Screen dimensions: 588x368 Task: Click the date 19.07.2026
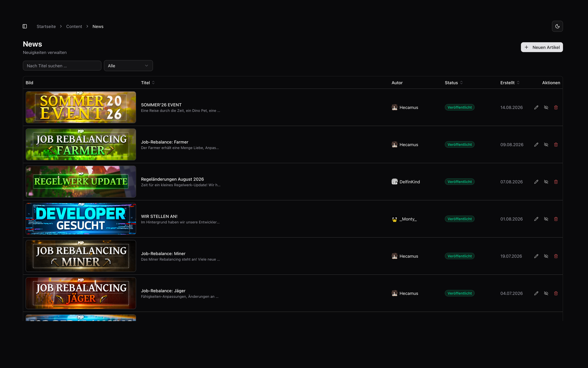coord(511,256)
